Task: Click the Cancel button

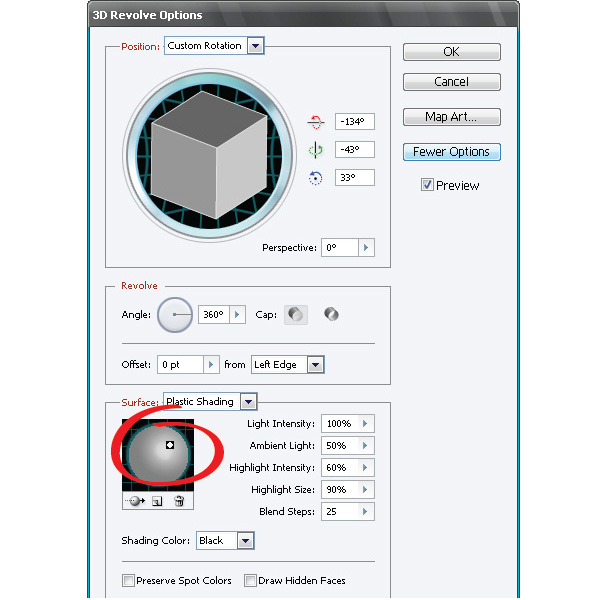Action: coord(452,82)
